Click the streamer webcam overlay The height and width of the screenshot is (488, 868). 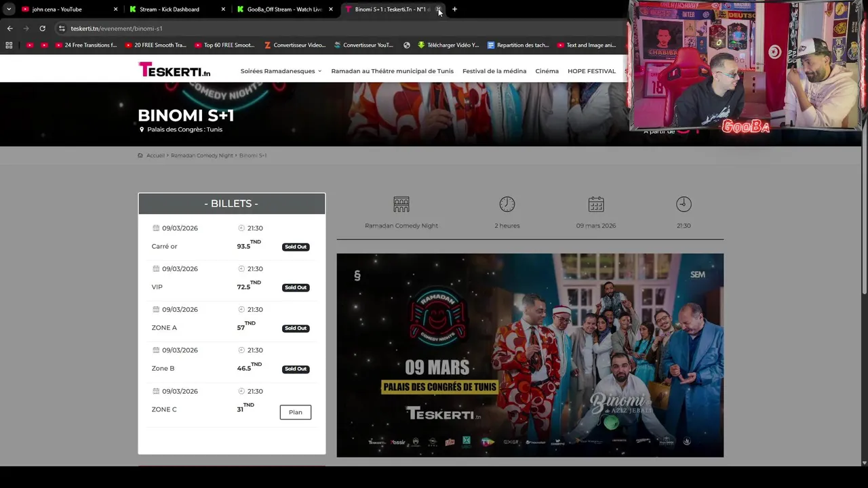coord(746,66)
